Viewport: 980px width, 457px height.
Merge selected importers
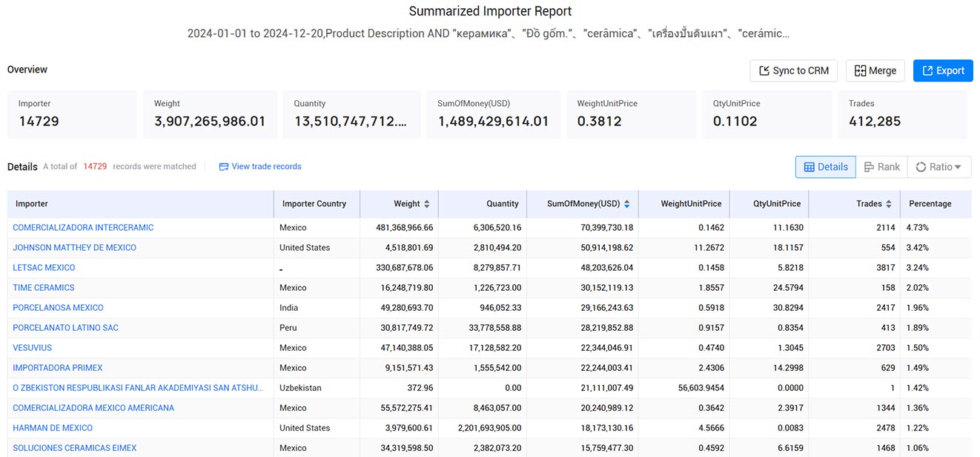(875, 70)
